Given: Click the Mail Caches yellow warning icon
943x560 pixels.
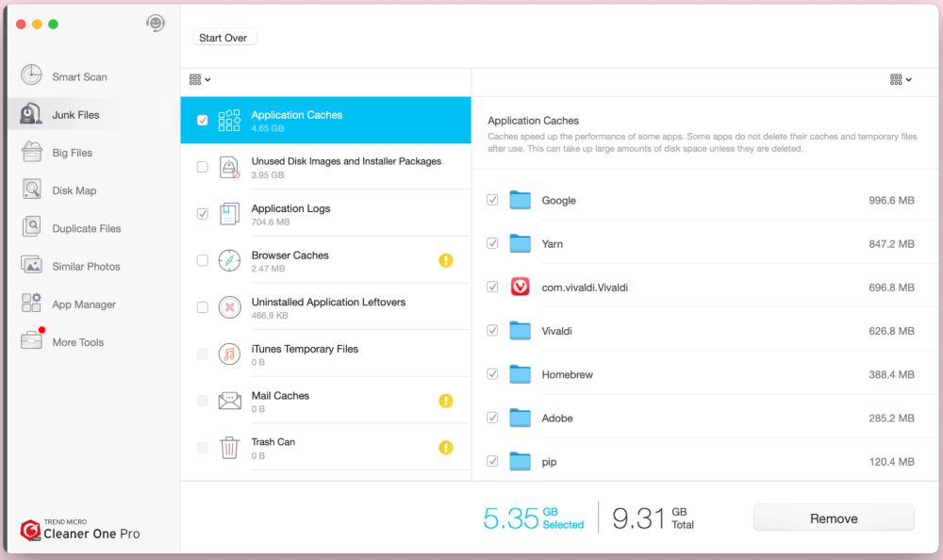Looking at the screenshot, I should (446, 401).
